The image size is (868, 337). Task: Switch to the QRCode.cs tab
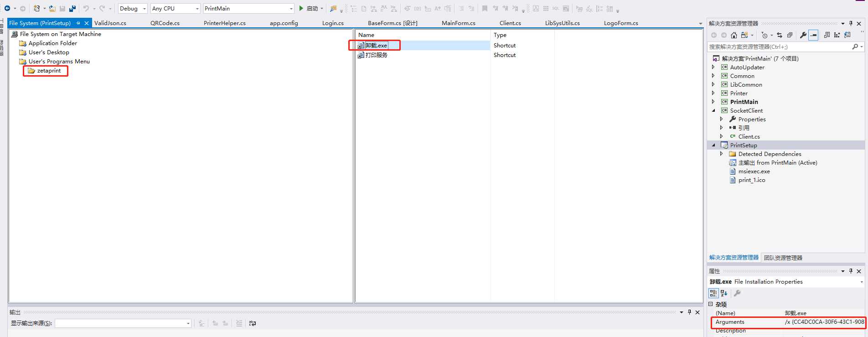click(x=165, y=23)
